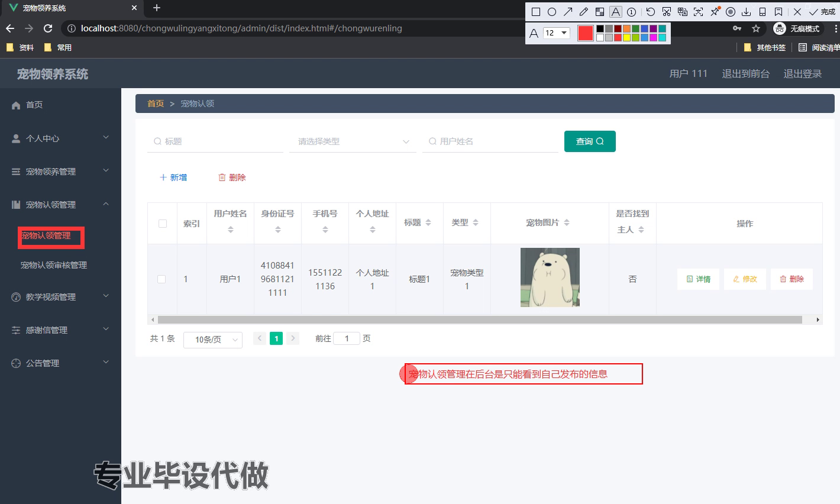Image resolution: width=840 pixels, height=504 pixels.
Task: Save the screenshot with the download icon
Action: (747, 12)
